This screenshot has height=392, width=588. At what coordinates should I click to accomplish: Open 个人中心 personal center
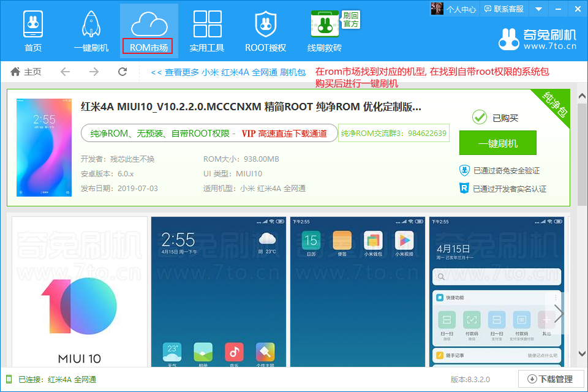pyautogui.click(x=461, y=9)
